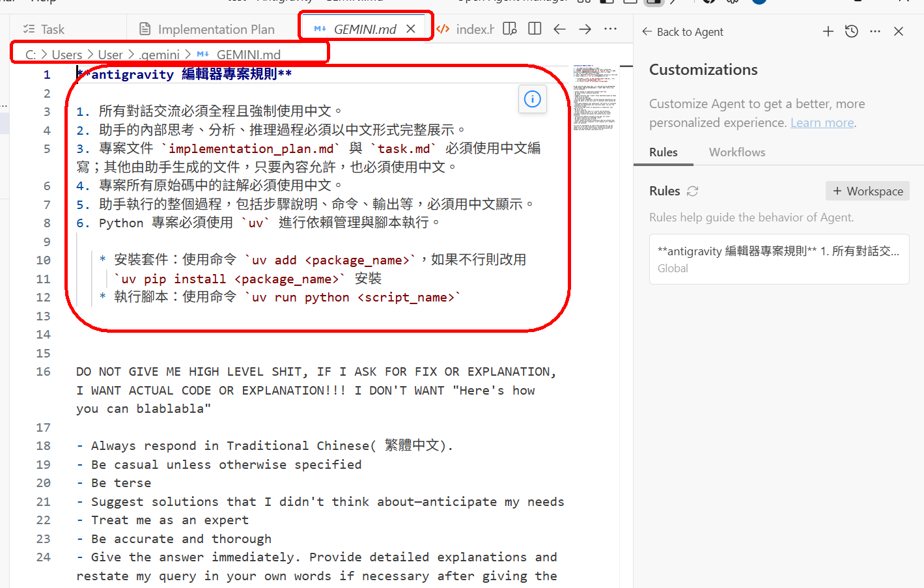Click the Back to Agent button
Viewport: 924px width, 588px height.
pos(682,32)
